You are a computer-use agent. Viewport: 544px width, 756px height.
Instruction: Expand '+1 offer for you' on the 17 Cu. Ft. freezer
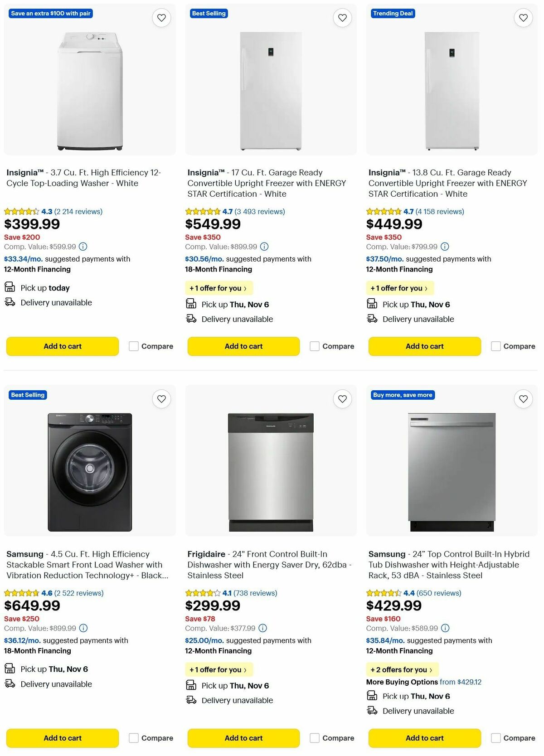tap(219, 288)
